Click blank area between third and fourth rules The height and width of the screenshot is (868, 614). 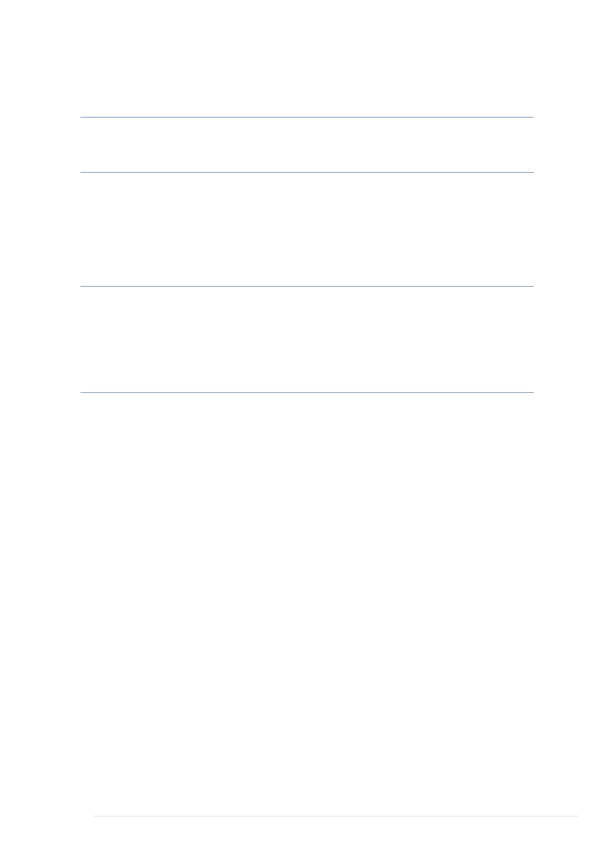[307, 340]
